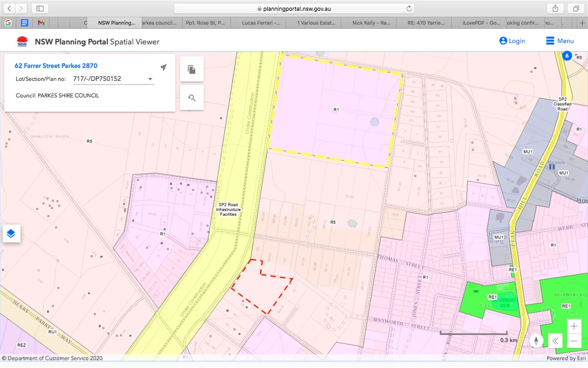Toggle the Safari sidebar

40,8
